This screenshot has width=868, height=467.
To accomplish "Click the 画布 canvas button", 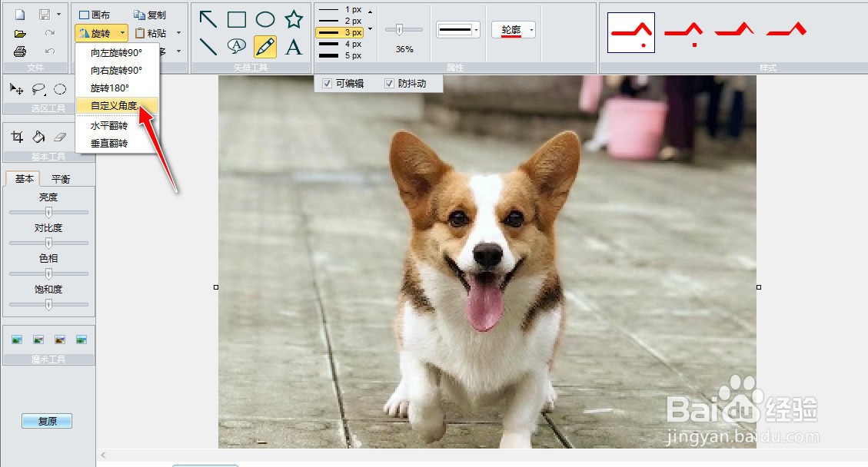I will pyautogui.click(x=95, y=15).
